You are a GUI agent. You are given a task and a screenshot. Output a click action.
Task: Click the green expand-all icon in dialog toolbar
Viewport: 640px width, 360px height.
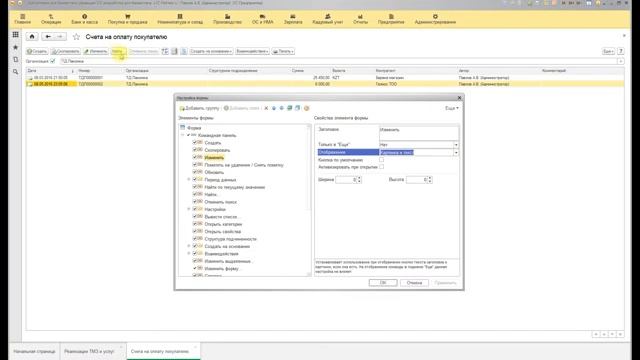point(290,108)
